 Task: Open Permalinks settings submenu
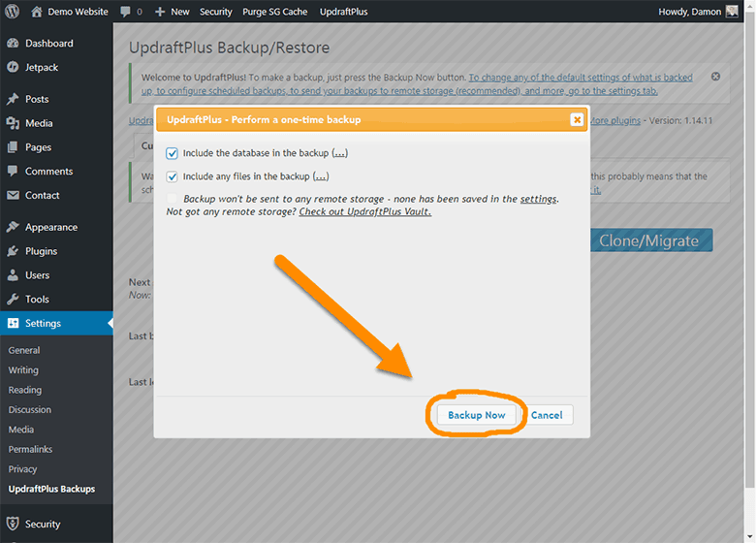point(30,449)
